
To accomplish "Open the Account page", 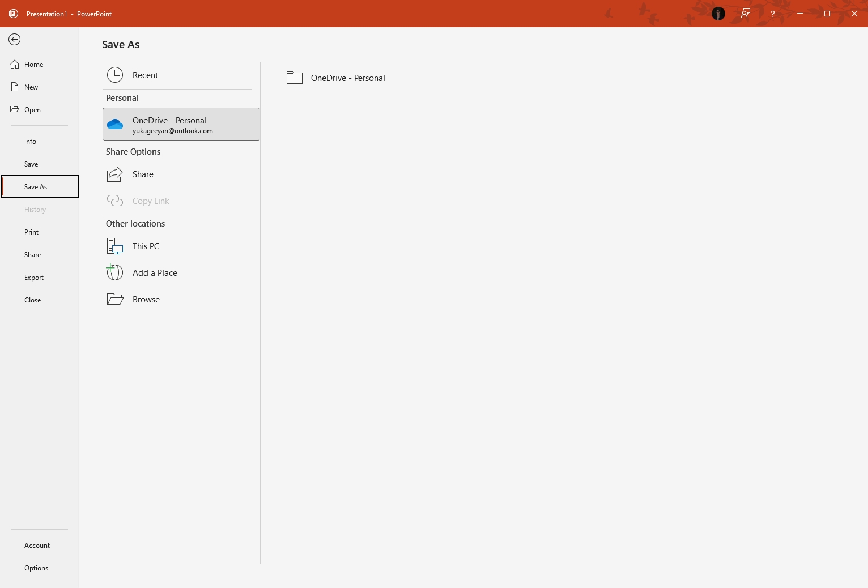I will 39,546.
